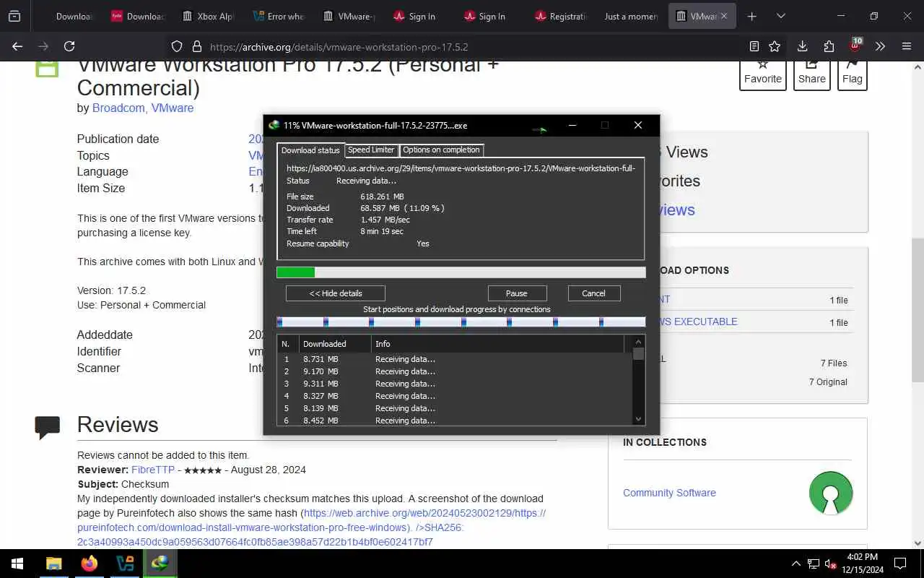This screenshot has width=924, height=578.
Task: Open File Explorer from taskbar
Action: point(54,564)
